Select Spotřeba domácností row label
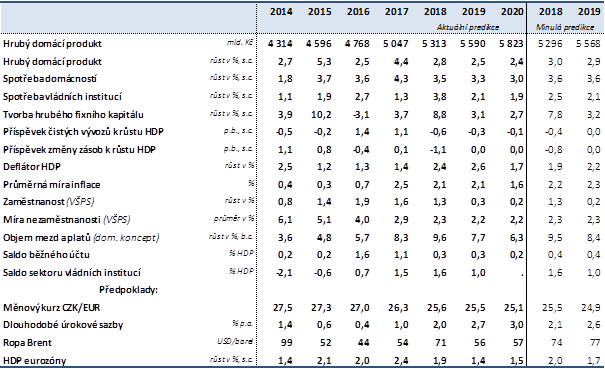 click(50, 79)
